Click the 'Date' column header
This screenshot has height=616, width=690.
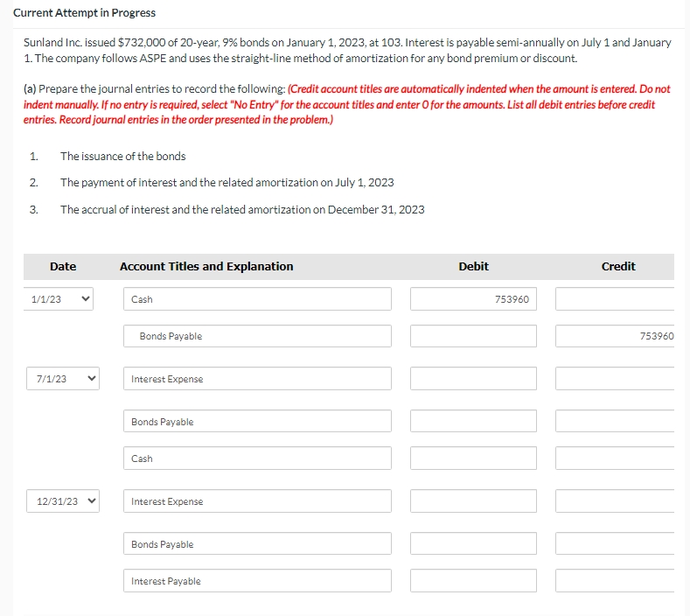click(x=63, y=266)
